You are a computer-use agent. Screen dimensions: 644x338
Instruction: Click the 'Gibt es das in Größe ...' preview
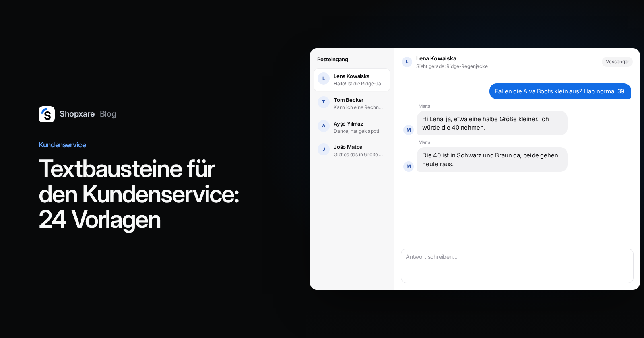click(x=358, y=155)
